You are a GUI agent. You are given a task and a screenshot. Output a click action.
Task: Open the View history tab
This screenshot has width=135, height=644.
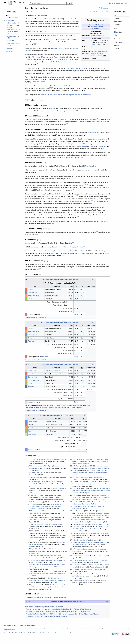pyautogui.click(x=100, y=12)
